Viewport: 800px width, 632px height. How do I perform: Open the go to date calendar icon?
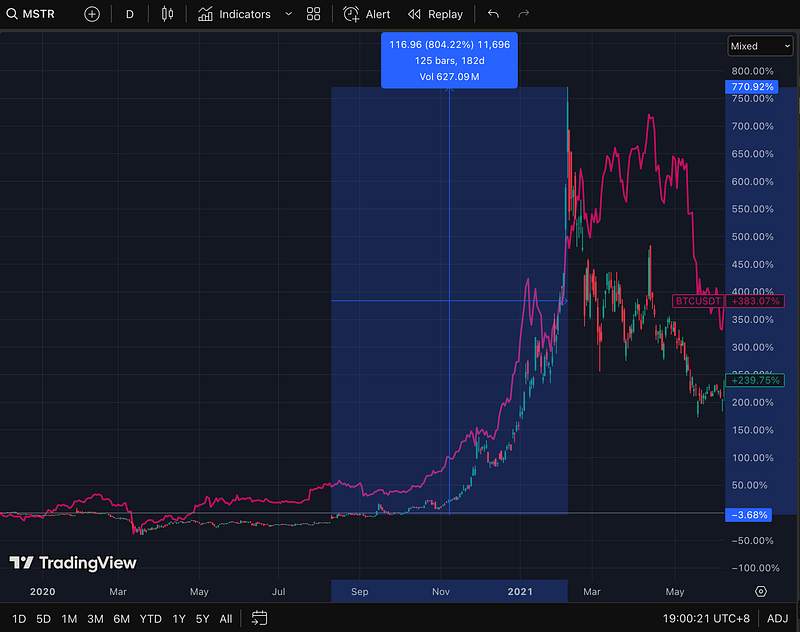[260, 618]
